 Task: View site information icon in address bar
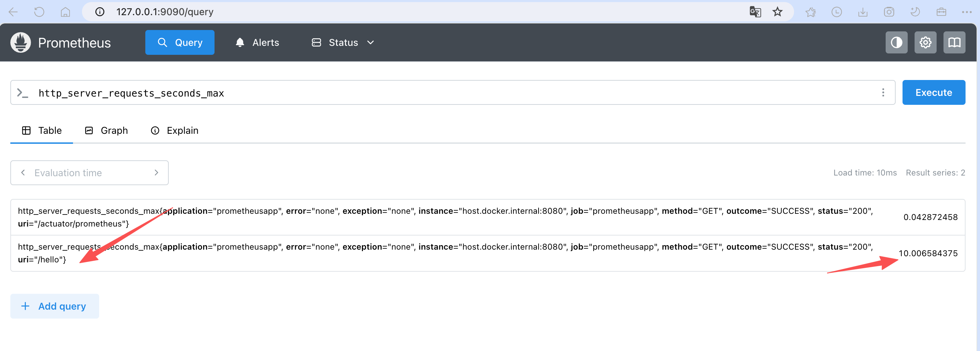pyautogui.click(x=100, y=12)
